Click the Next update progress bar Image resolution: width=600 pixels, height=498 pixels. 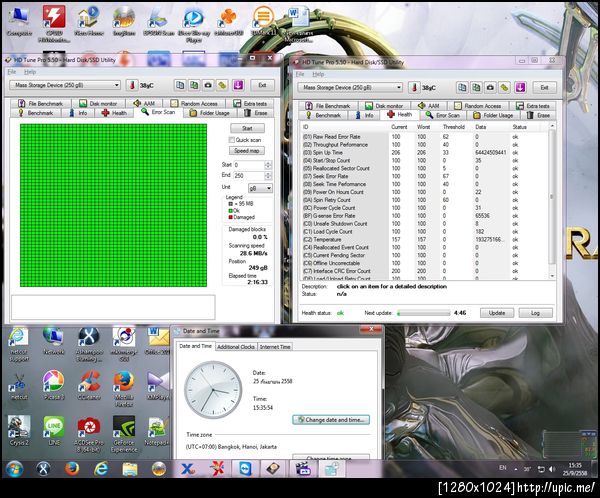(x=424, y=313)
